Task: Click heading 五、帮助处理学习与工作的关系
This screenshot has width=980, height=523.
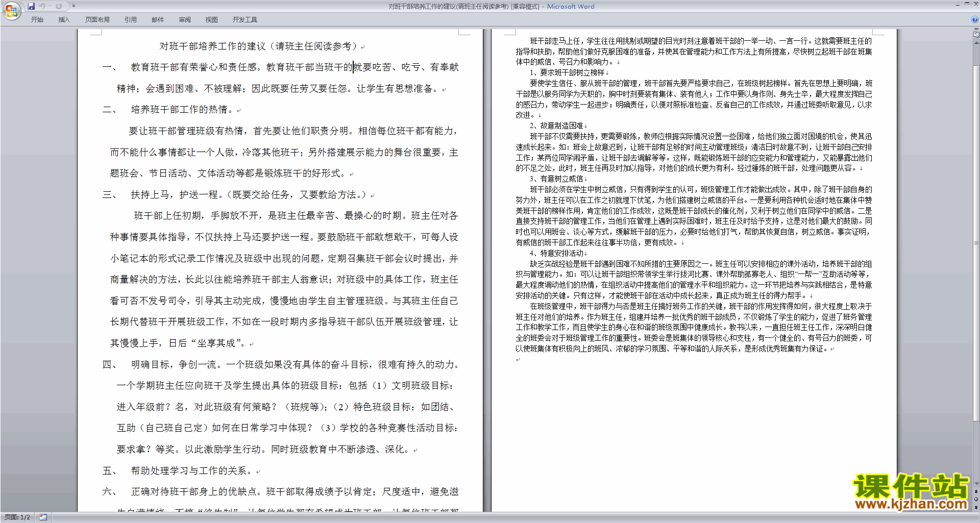Action: (178, 471)
